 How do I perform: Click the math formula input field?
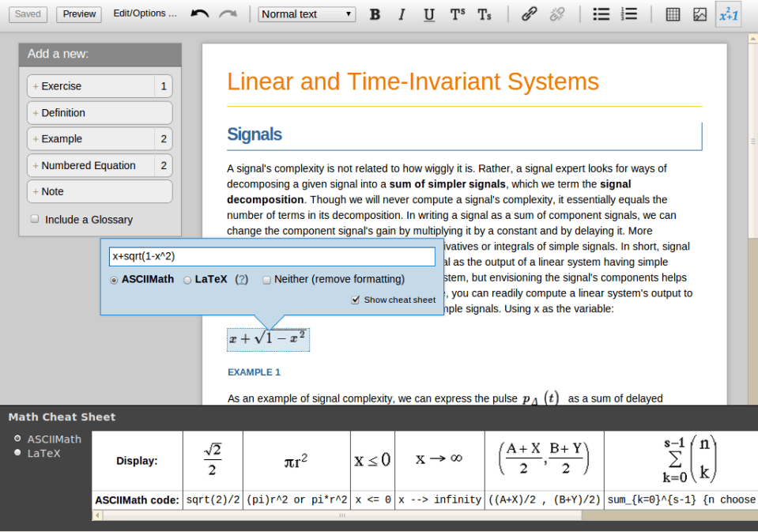pyautogui.click(x=272, y=257)
